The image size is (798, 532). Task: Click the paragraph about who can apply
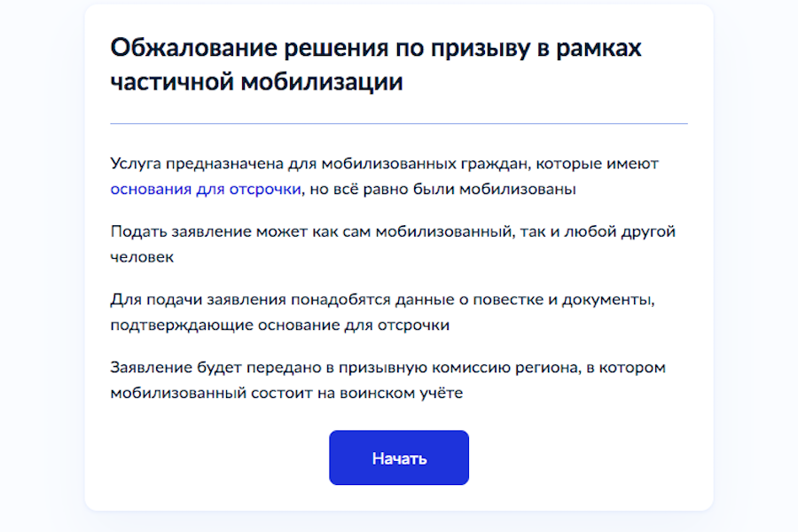(390, 243)
